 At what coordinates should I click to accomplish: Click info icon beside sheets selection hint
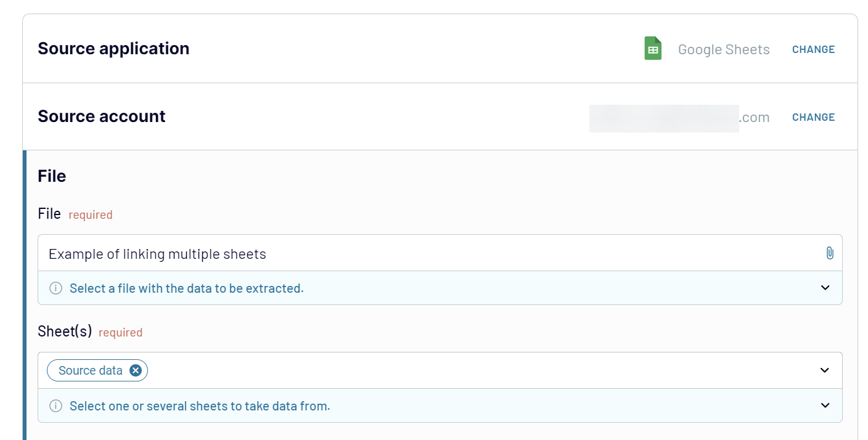click(x=55, y=406)
